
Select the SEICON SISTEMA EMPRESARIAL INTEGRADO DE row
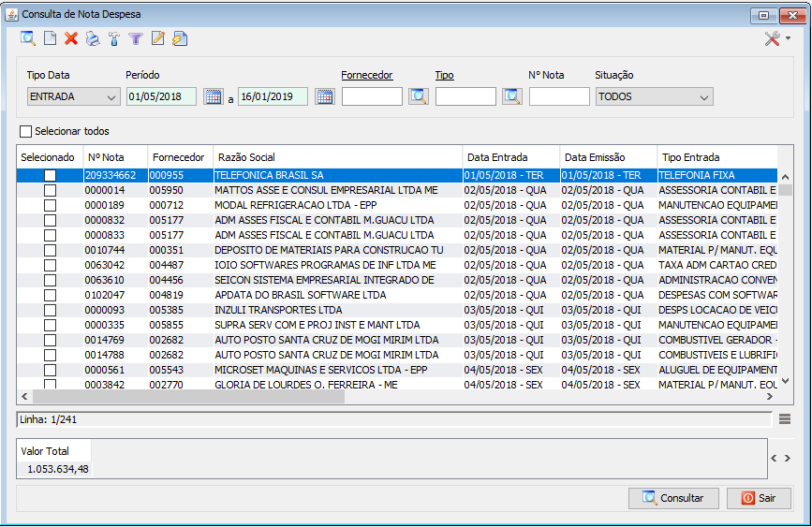coord(397,280)
